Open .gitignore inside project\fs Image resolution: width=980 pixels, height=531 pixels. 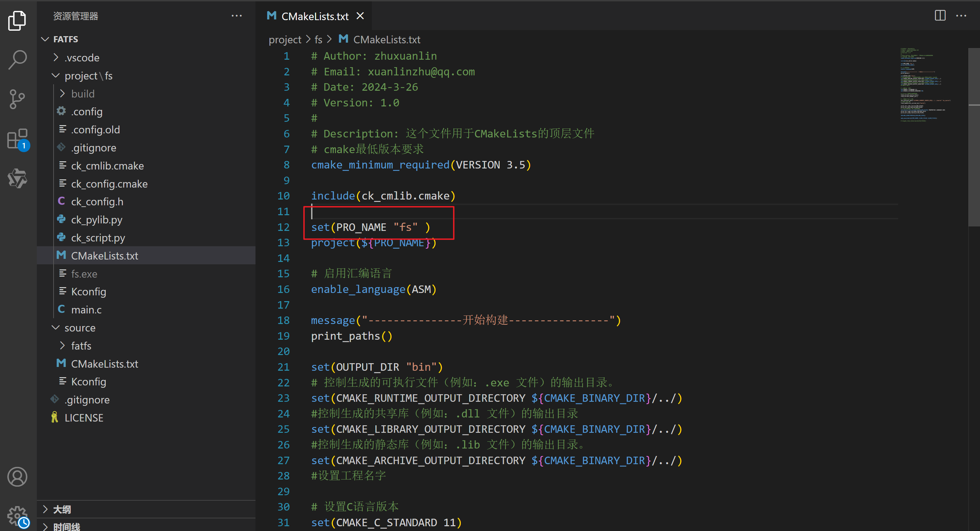(146, 148)
